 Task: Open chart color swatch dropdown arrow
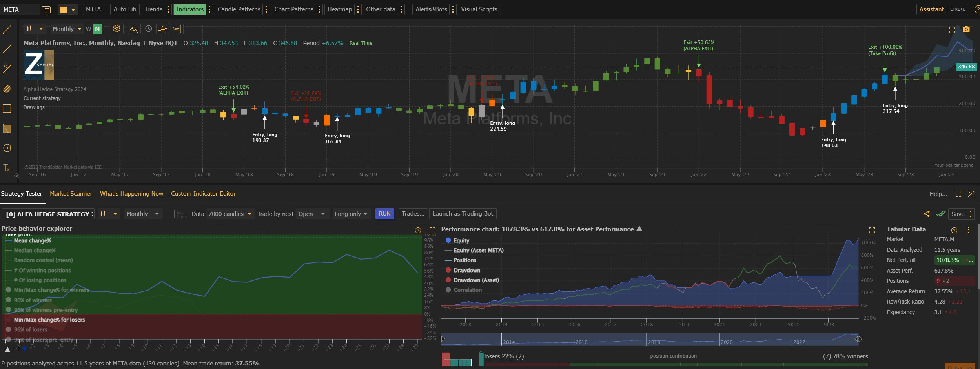pos(73,10)
